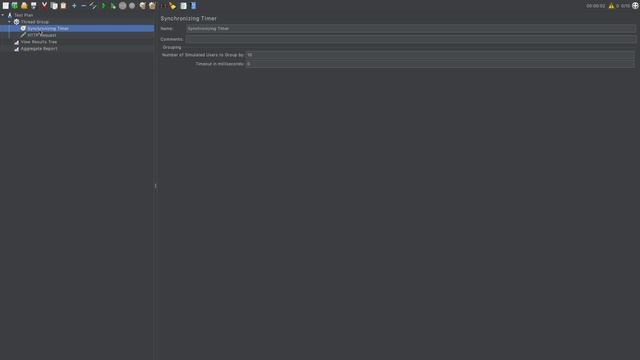Open the Function Helper icon
This screenshot has height=360, width=640.
pos(184,6)
